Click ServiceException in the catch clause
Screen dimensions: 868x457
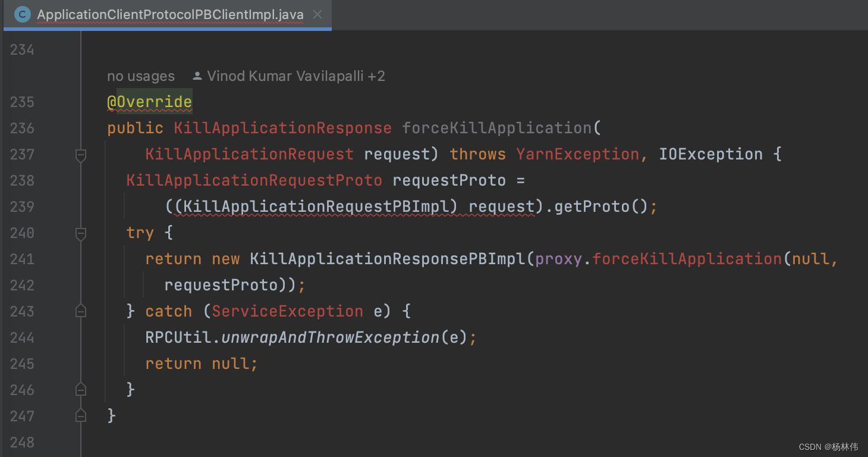(x=288, y=311)
